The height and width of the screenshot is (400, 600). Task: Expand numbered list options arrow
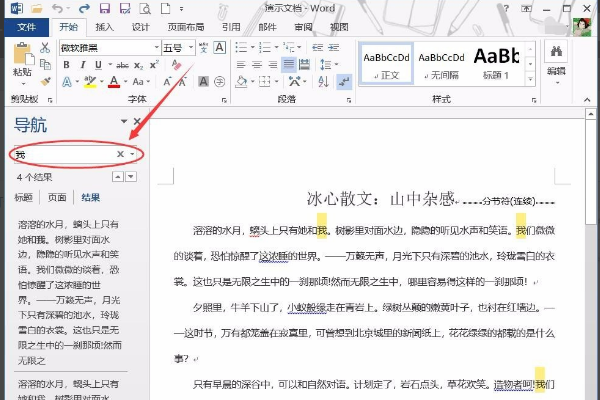[276, 47]
